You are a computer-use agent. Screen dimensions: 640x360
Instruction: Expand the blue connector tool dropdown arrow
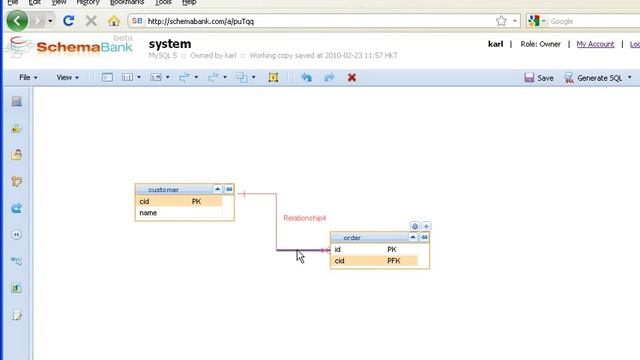[x=196, y=77]
